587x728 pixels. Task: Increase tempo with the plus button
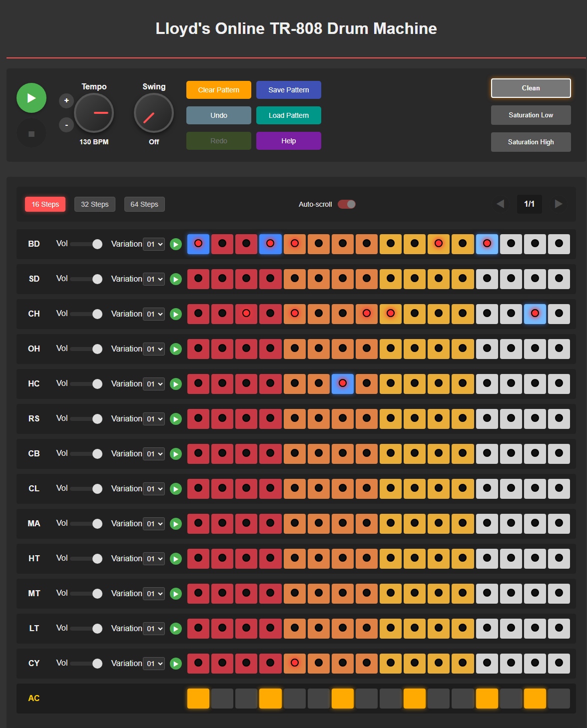[x=66, y=101]
